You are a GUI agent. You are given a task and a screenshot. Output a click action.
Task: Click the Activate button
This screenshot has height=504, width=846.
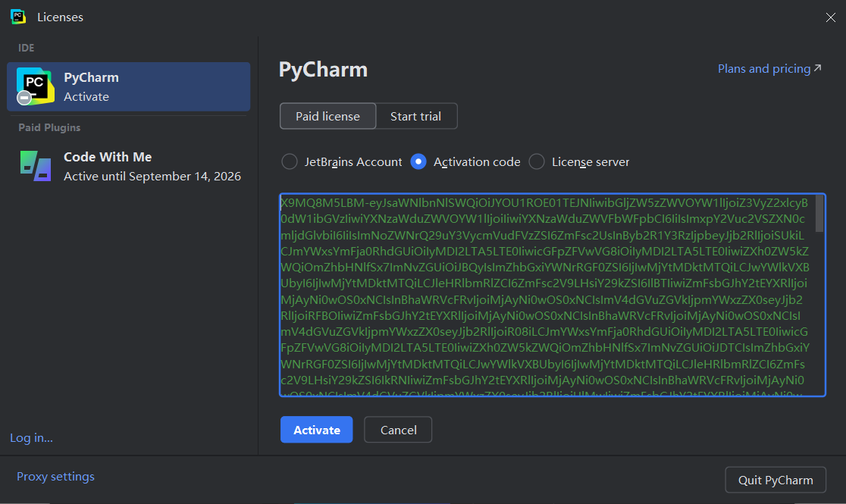point(317,430)
